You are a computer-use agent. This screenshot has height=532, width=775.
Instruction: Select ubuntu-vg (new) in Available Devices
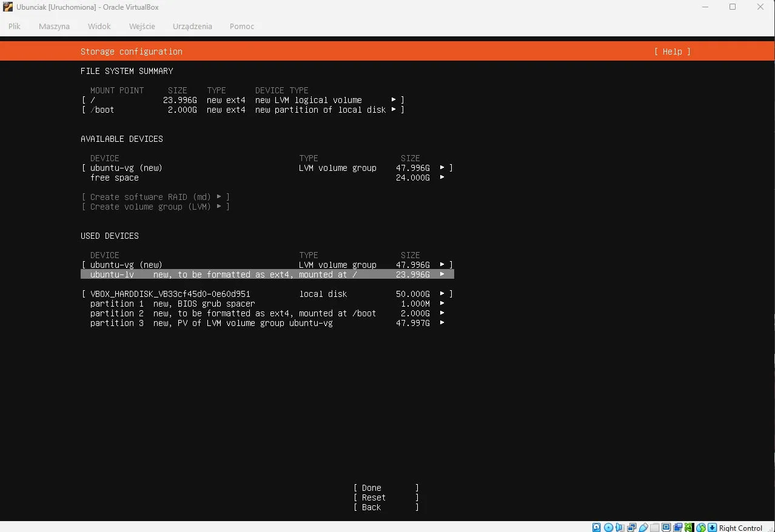[267, 168]
